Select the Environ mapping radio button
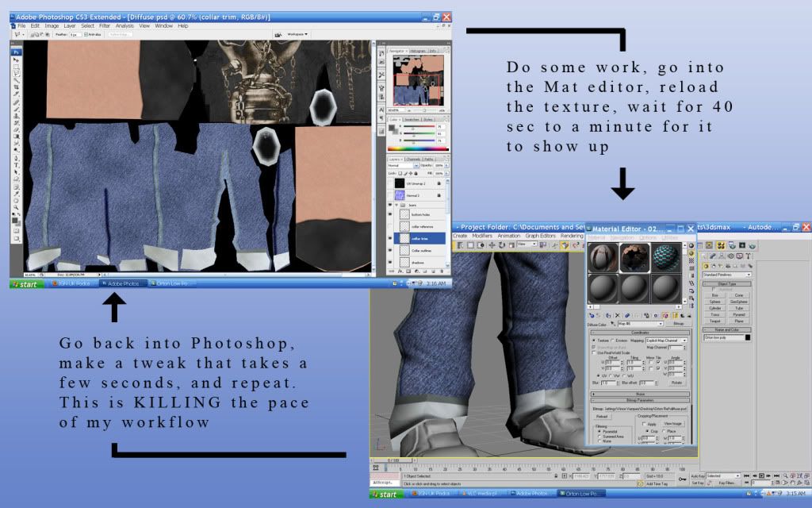This screenshot has width=812, height=508. click(x=612, y=341)
